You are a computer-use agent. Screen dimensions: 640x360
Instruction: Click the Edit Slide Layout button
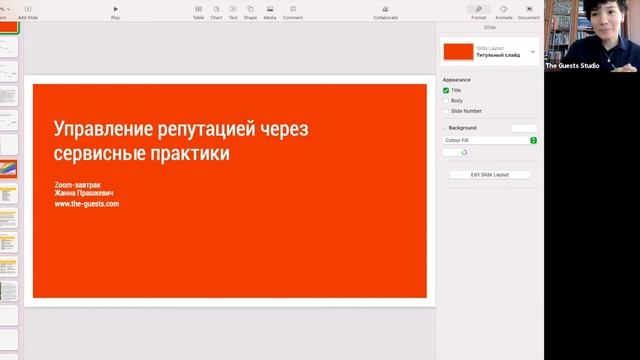pos(490,175)
